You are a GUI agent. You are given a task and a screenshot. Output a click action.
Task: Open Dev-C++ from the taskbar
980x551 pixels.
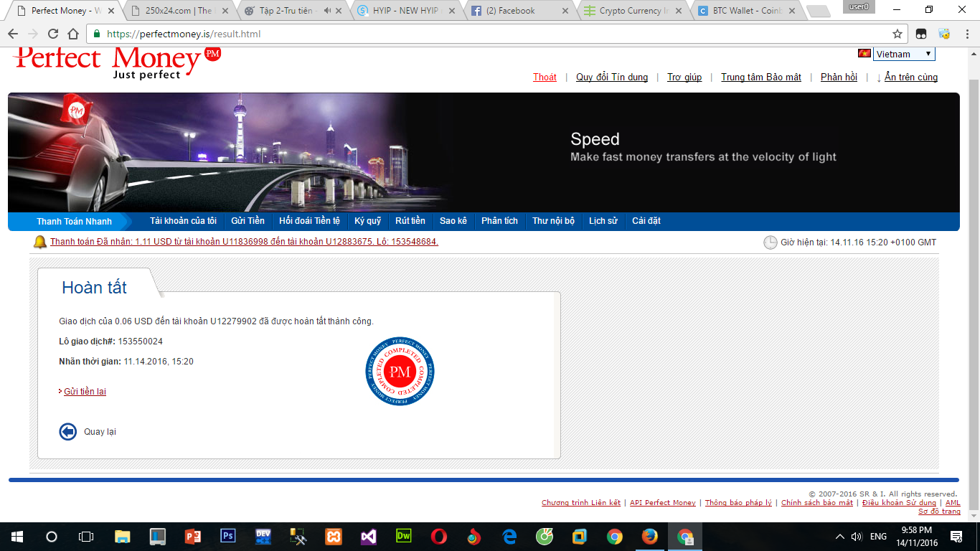click(263, 536)
